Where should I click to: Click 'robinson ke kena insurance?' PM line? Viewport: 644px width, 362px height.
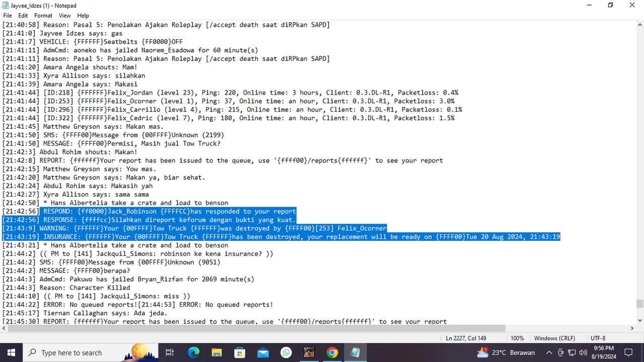138,254
